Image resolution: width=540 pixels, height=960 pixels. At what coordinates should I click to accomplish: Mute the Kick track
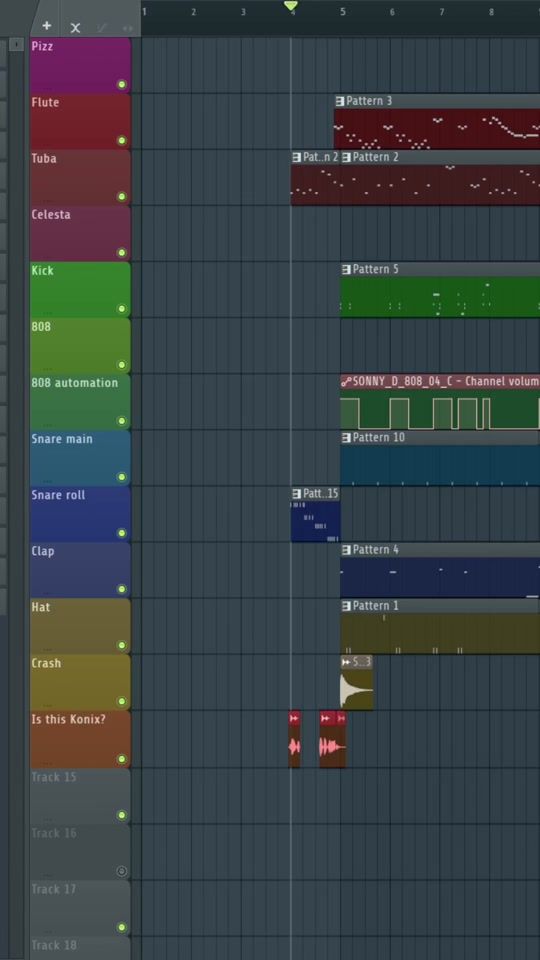(121, 309)
